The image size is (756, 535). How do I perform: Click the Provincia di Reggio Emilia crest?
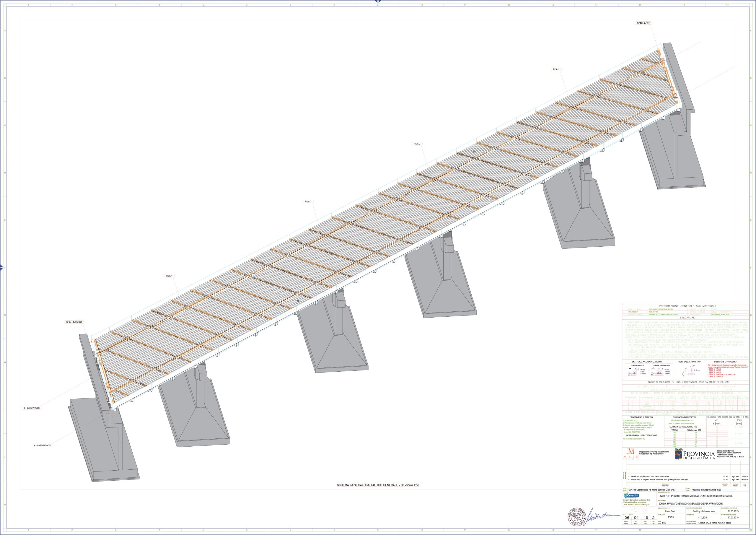coord(679,454)
